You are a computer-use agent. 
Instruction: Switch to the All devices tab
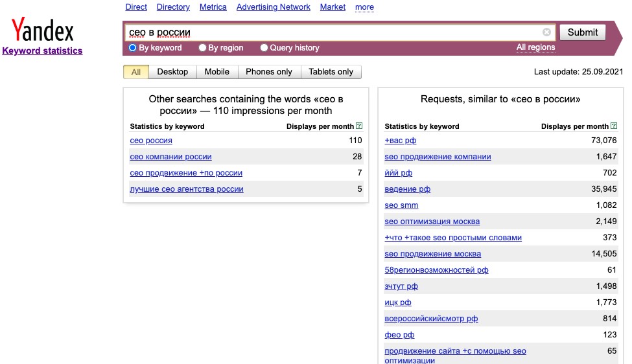136,72
